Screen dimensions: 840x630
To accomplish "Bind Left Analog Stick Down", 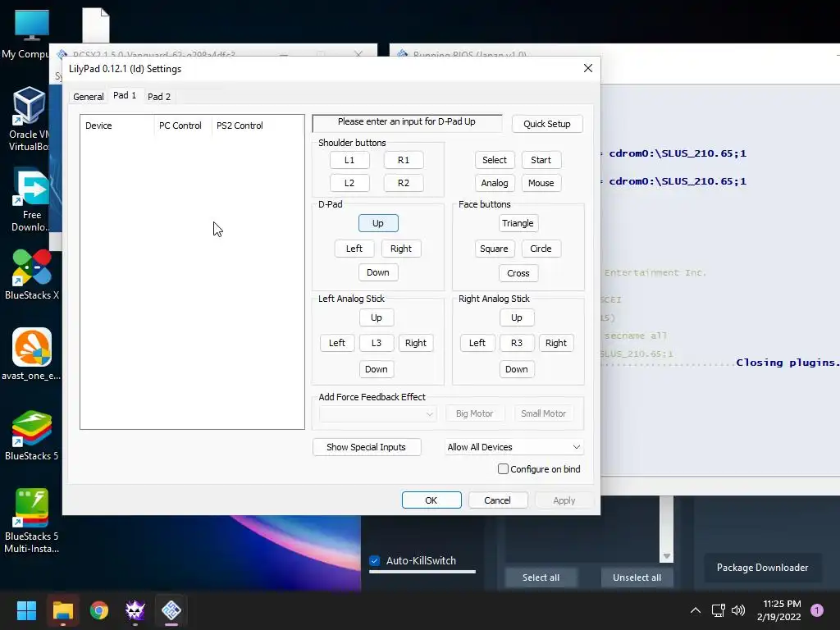I will [x=377, y=369].
